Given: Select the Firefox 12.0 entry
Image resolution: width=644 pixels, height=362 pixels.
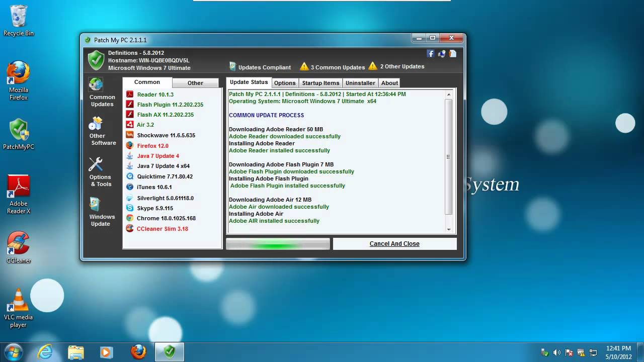Looking at the screenshot, I should point(153,146).
